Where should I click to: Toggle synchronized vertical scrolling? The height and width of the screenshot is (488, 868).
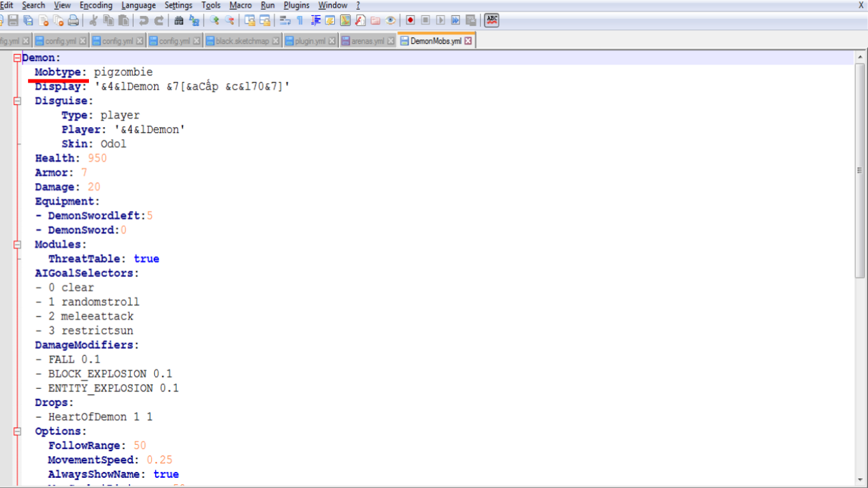tap(250, 20)
